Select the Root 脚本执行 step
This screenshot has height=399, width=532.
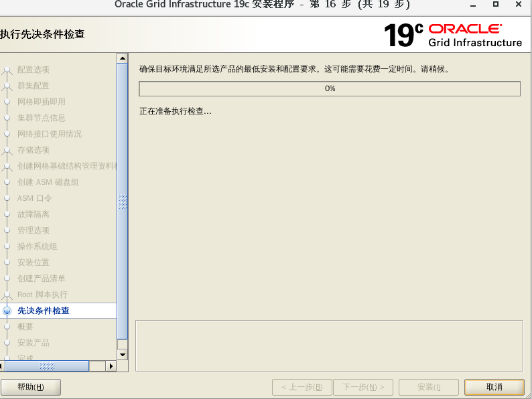click(42, 295)
